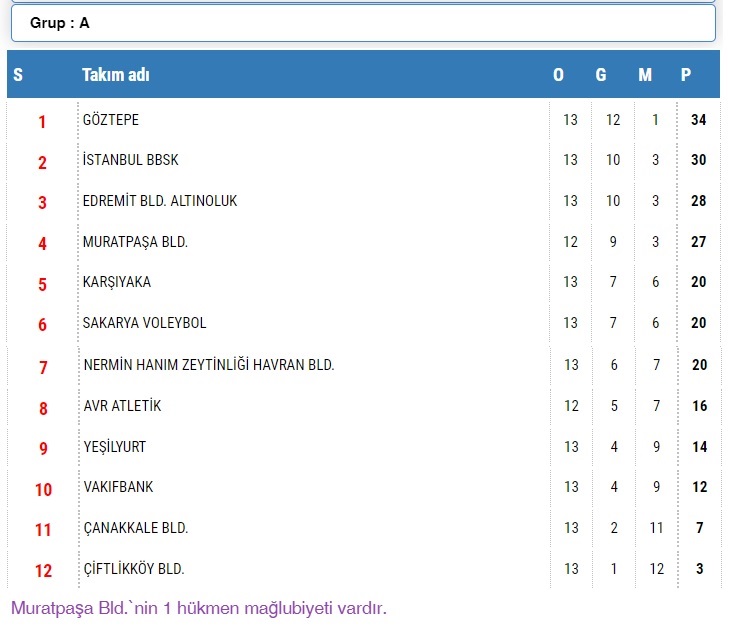Click the YEŞİLYURT team name

point(115,447)
